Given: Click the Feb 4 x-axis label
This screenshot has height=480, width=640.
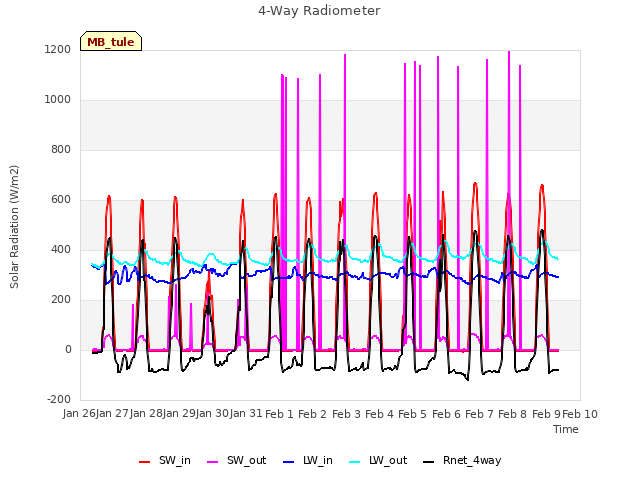Looking at the screenshot, I should tap(380, 414).
